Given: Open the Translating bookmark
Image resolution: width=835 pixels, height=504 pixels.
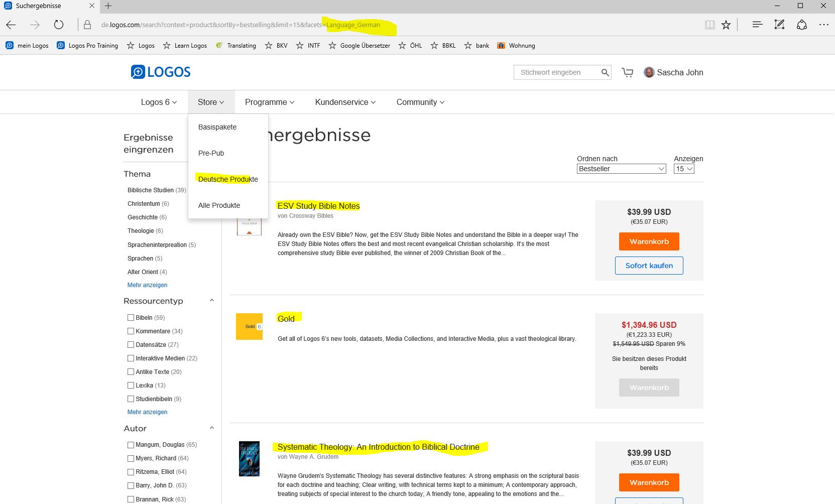Looking at the screenshot, I should click(235, 45).
